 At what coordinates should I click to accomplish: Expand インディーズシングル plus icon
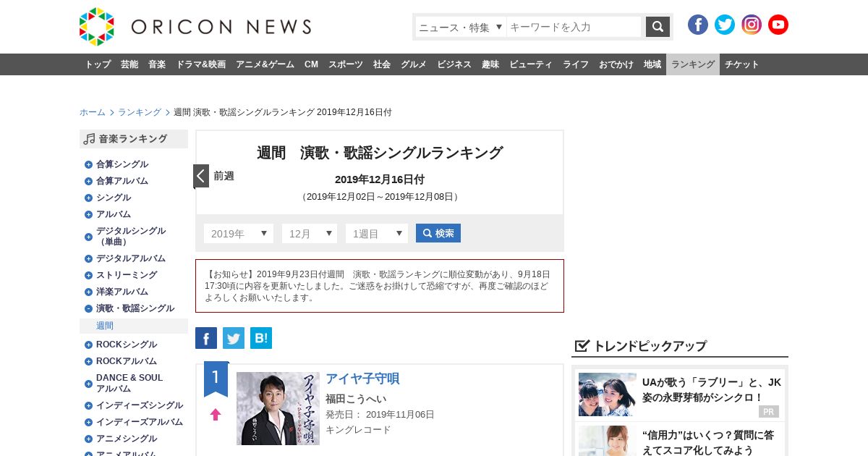[88, 405]
